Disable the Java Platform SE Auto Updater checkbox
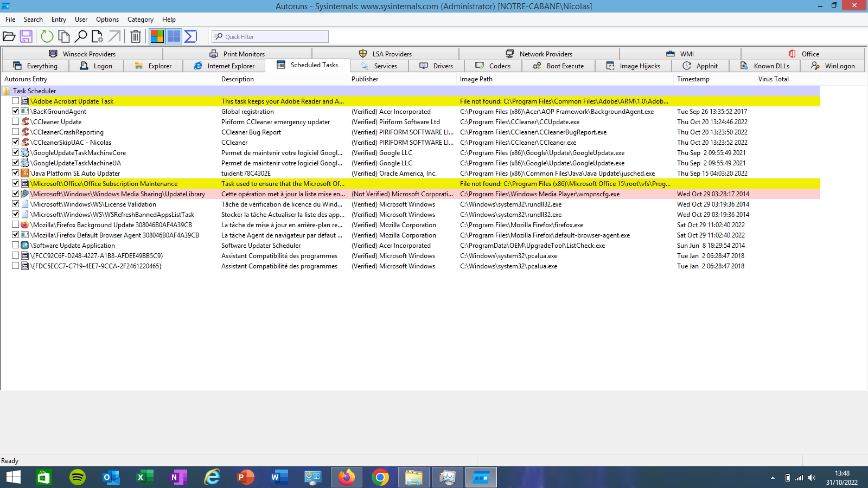This screenshot has height=488, width=868. point(16,173)
